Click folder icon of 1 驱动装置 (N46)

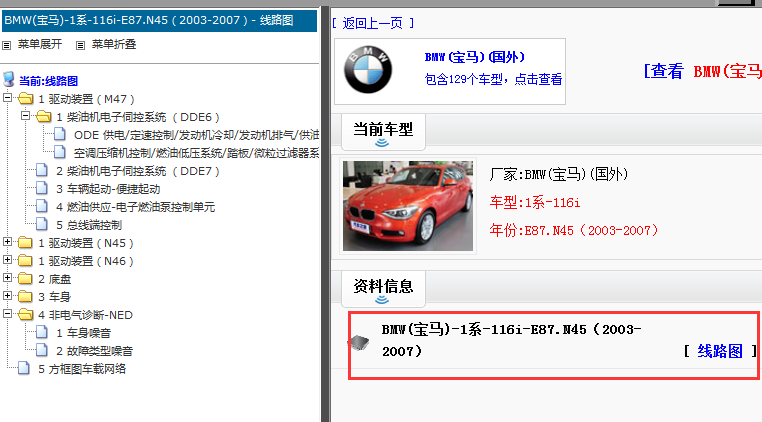click(25, 260)
